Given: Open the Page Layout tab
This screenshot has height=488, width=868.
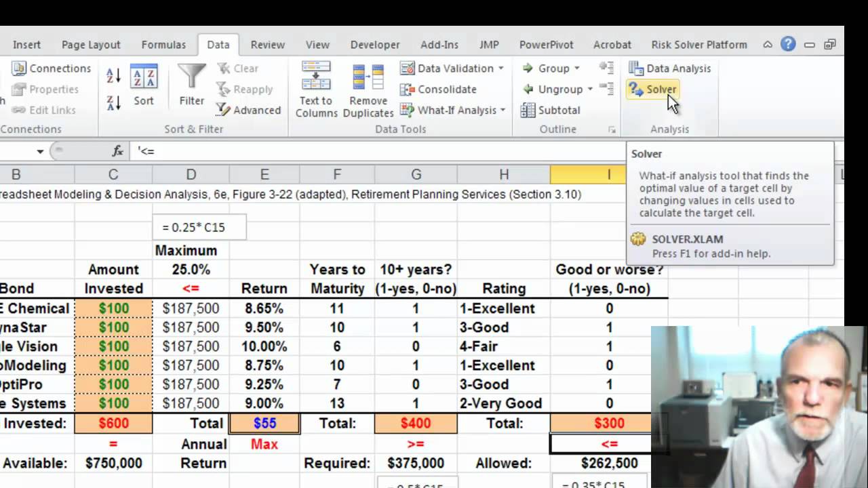Looking at the screenshot, I should 91,44.
